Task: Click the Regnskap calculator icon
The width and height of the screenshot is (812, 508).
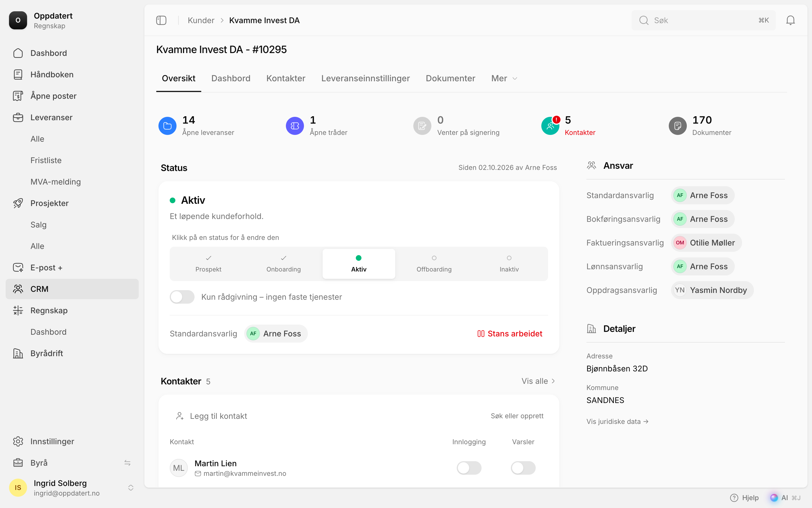Action: tap(18, 310)
